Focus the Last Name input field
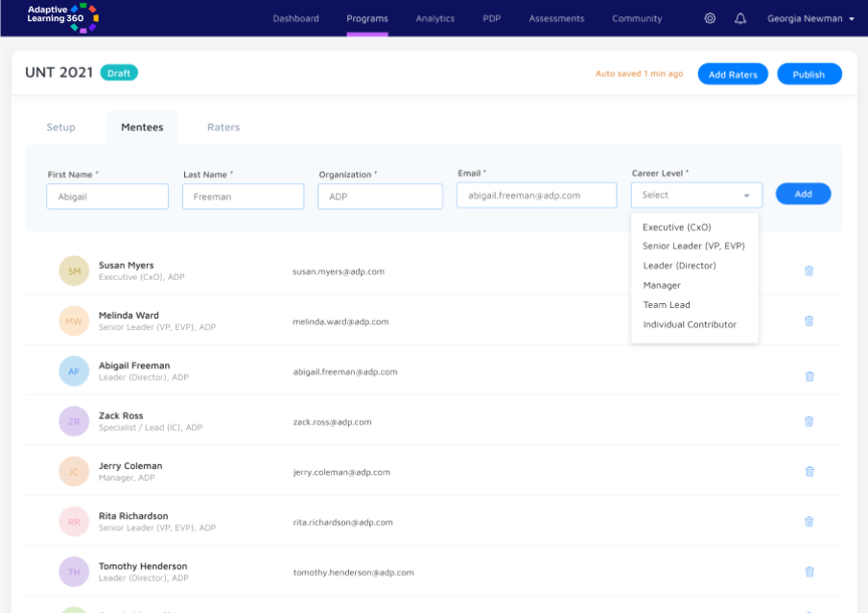The image size is (868, 613). pyautogui.click(x=243, y=197)
